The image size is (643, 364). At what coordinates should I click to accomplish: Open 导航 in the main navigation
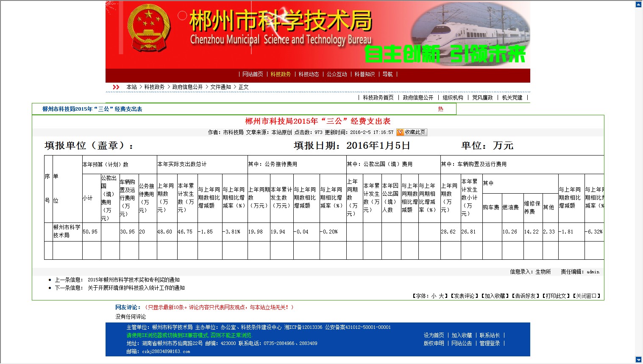(387, 74)
